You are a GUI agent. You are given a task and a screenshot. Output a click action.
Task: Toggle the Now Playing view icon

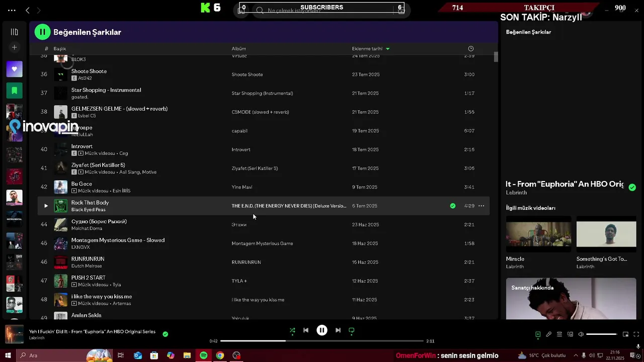coord(538,334)
